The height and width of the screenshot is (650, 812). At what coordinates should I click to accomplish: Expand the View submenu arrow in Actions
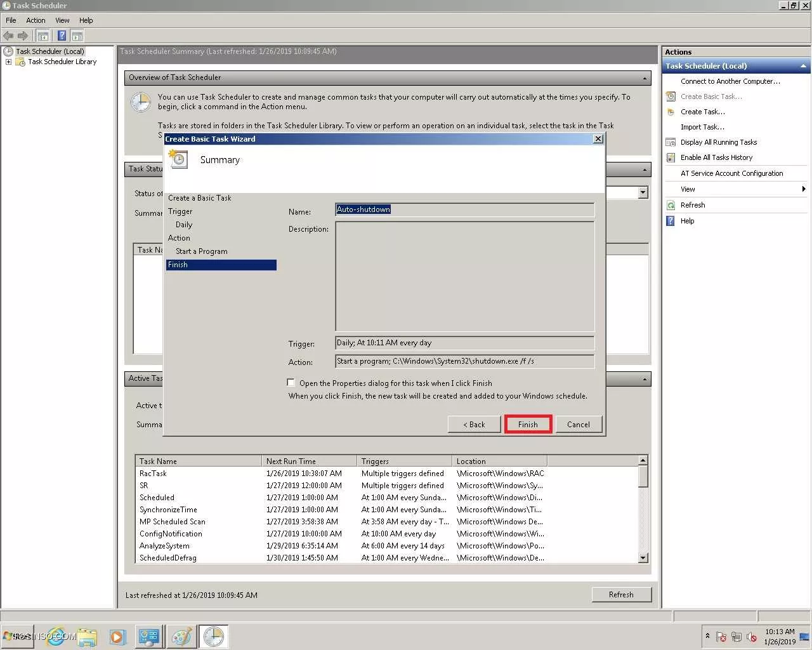coord(803,189)
